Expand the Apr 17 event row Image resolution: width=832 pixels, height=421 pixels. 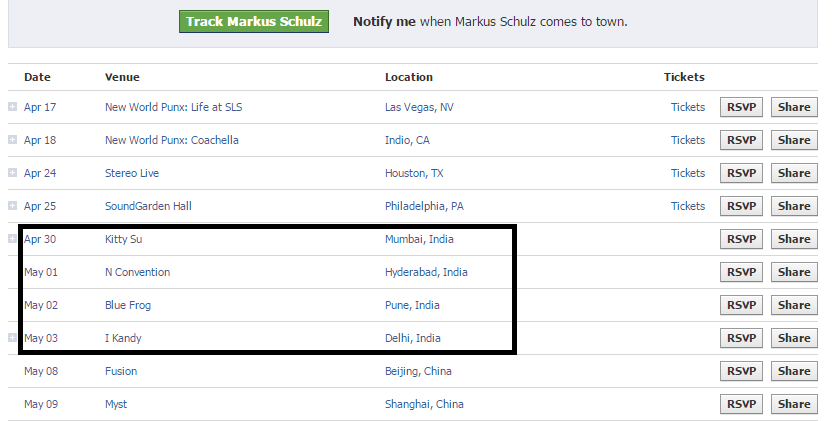[12, 107]
